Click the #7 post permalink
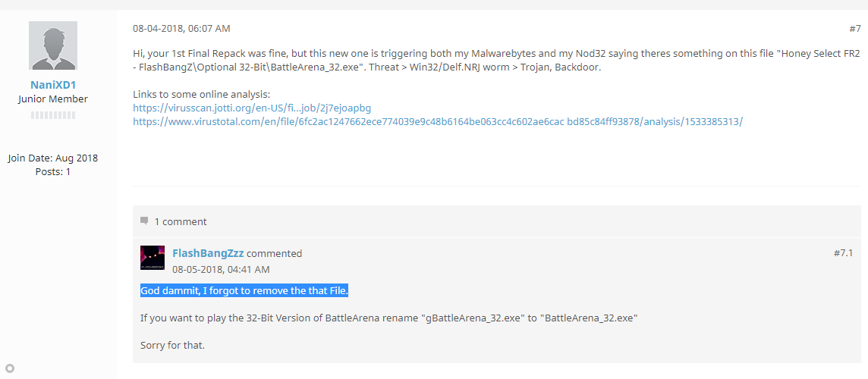 (x=854, y=29)
